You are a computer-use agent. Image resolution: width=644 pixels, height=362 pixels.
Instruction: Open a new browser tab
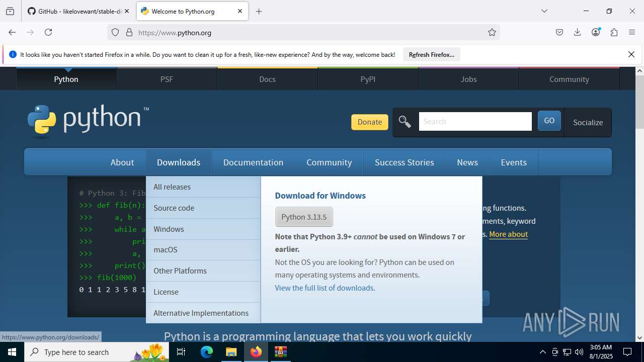click(x=259, y=11)
